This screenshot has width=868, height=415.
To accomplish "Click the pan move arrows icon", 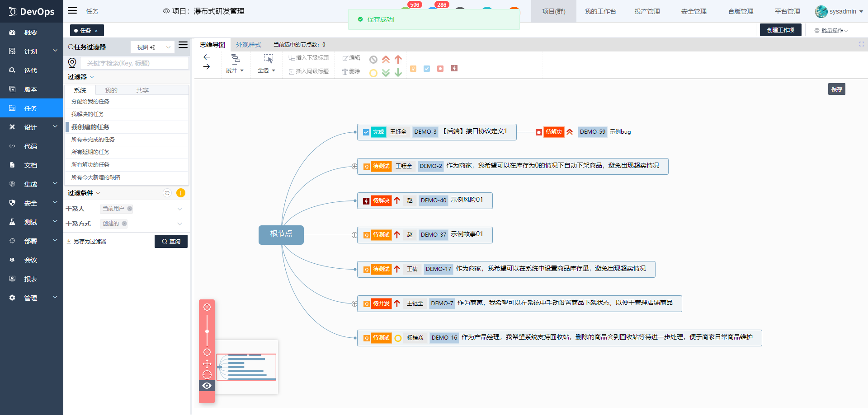I will point(207,364).
